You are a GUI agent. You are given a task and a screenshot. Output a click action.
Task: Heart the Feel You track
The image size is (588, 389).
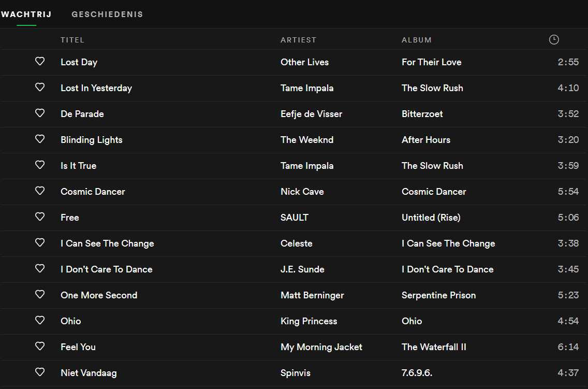40,346
